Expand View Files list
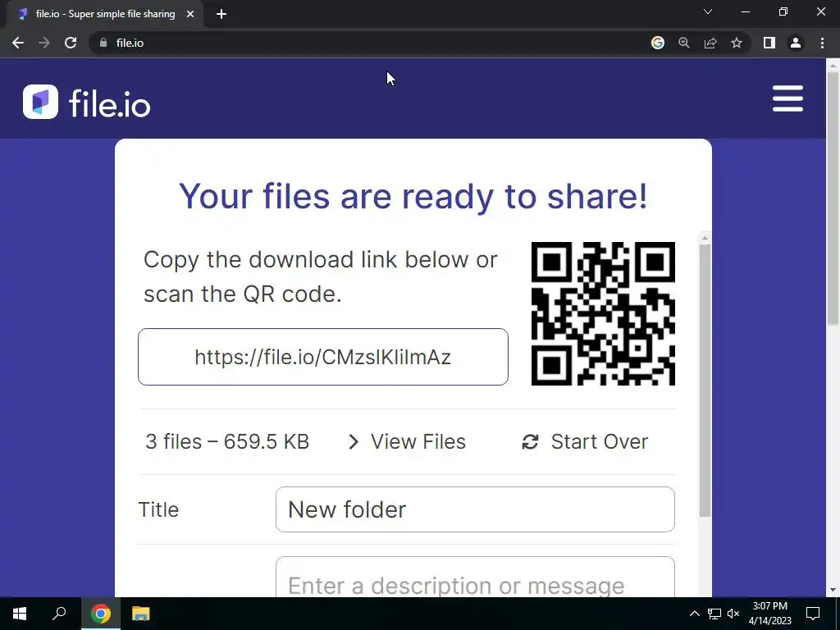Screen dimensions: 840x630 coord(407,441)
